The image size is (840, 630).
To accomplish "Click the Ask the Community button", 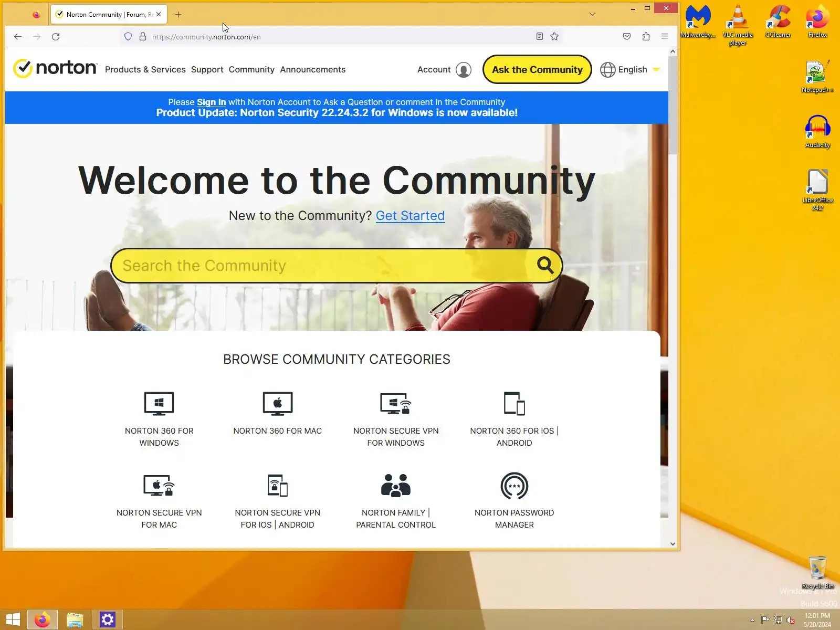I will click(537, 69).
